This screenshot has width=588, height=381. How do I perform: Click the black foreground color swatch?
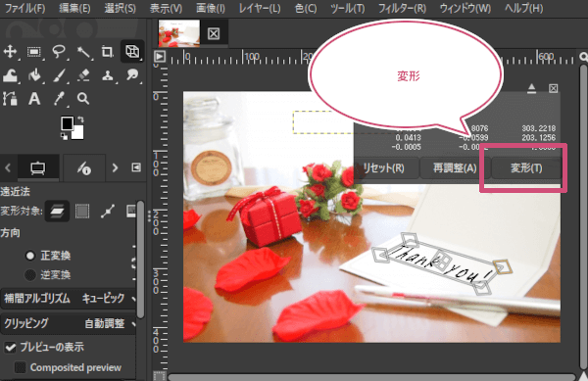[x=67, y=123]
